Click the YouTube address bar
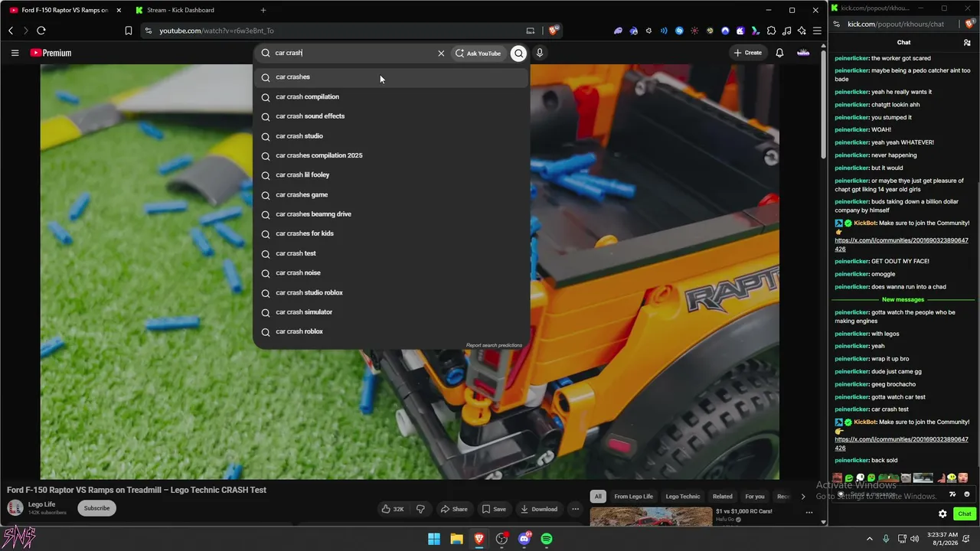 coord(337,31)
